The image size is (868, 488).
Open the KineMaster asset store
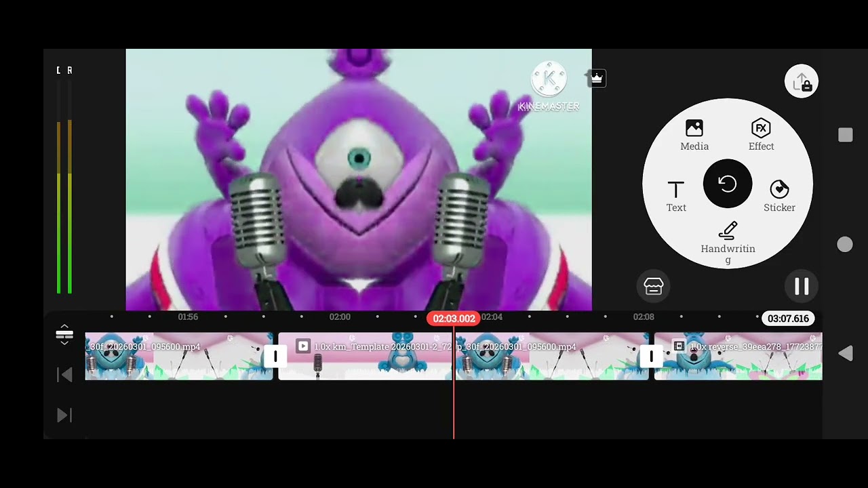653,286
